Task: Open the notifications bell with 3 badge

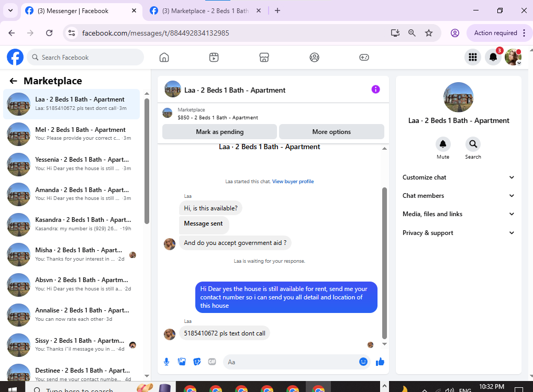Action: [x=493, y=57]
